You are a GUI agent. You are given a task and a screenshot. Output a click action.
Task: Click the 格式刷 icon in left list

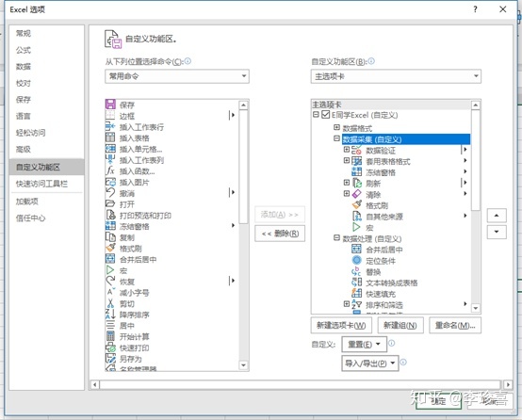pyautogui.click(x=110, y=248)
